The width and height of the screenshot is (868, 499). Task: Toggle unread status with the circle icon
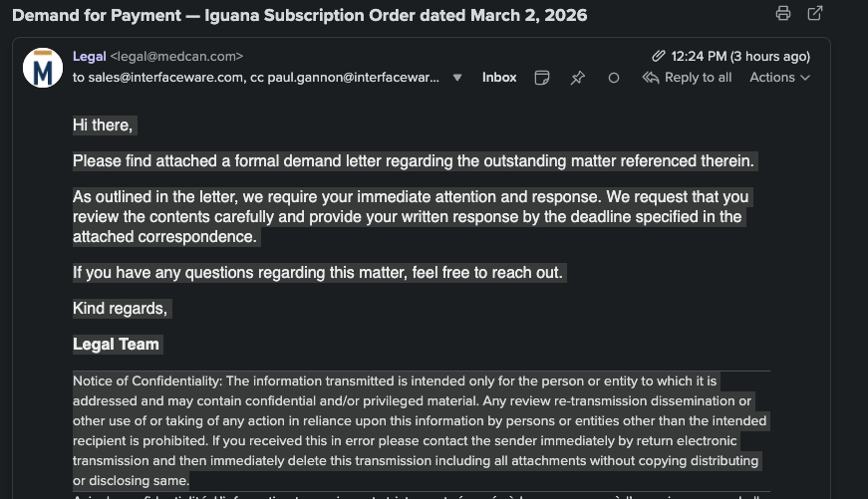[613, 78]
